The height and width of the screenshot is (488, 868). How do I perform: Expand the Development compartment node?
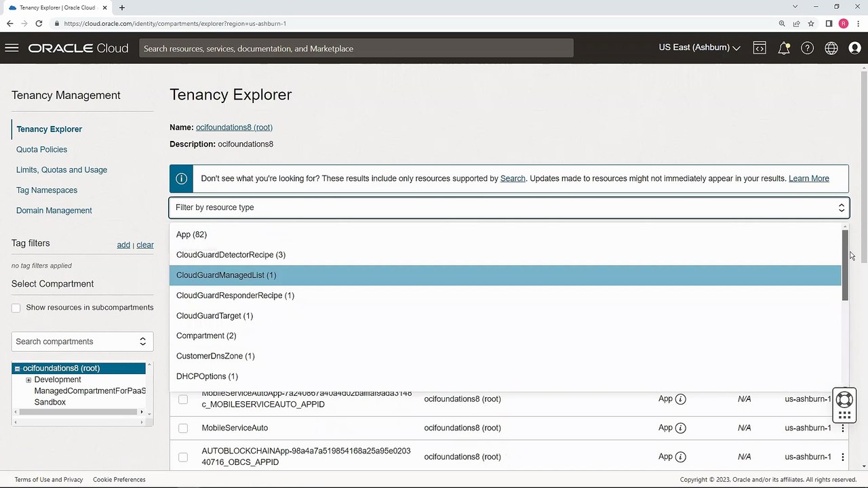[x=28, y=380]
